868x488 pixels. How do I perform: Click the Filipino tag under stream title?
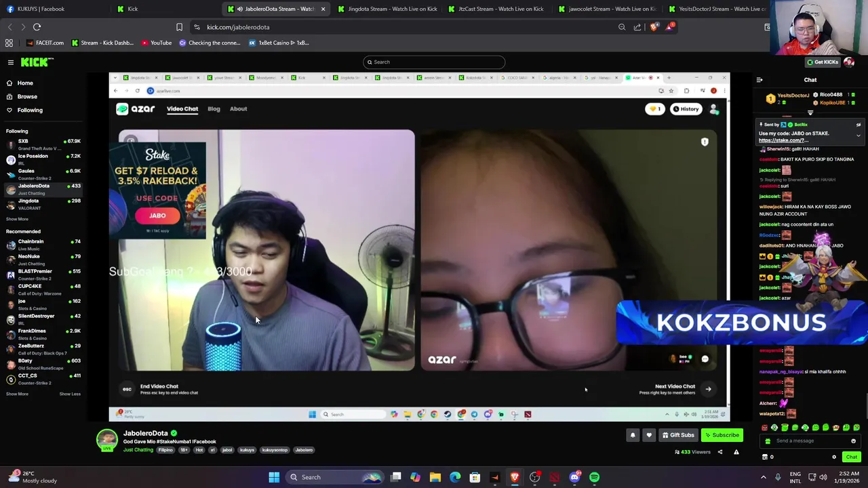click(x=165, y=450)
